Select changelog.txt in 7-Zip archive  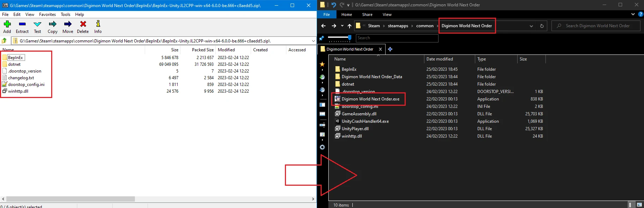[x=18, y=78]
